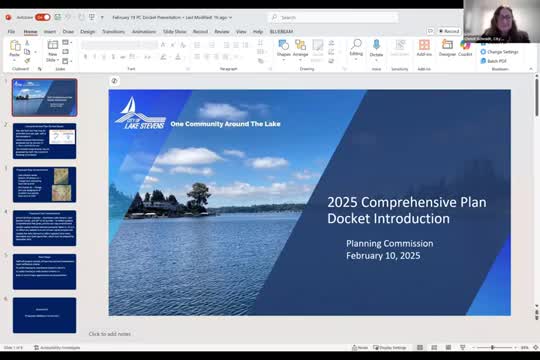Click the Cut icon
The height and width of the screenshot is (360, 540).
[27, 43]
